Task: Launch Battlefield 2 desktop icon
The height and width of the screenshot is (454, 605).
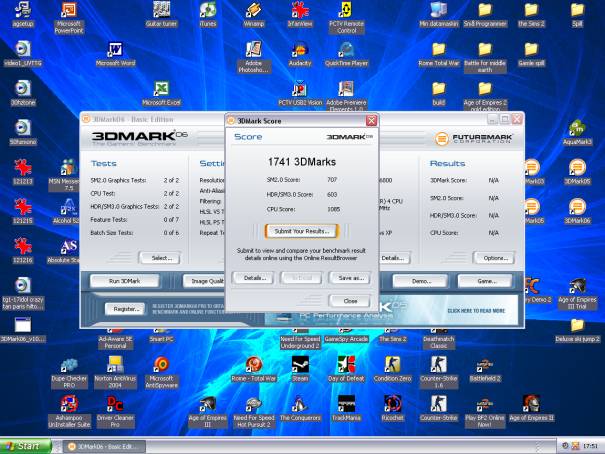Action: coord(485,370)
